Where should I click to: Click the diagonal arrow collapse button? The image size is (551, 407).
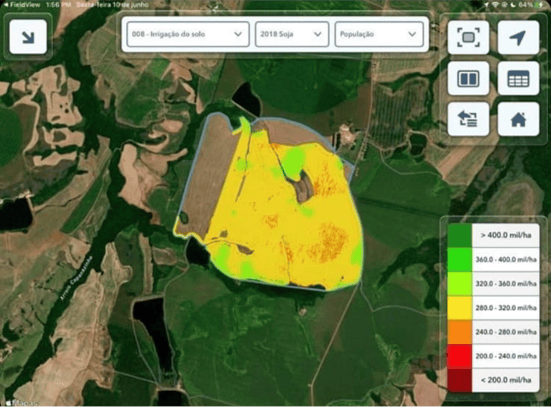(28, 37)
